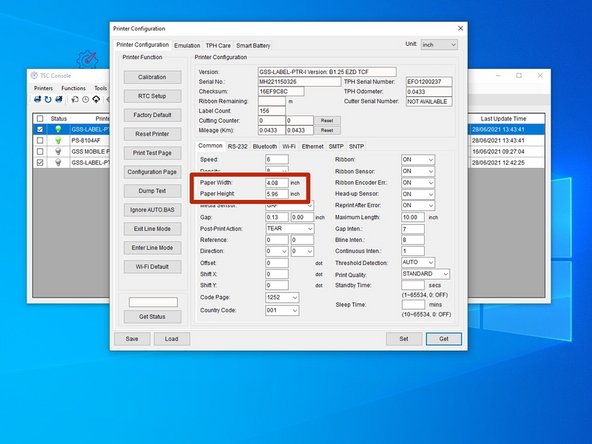Open the Ribbon Sensor dropdown
This screenshot has height=444, width=592.
418,171
